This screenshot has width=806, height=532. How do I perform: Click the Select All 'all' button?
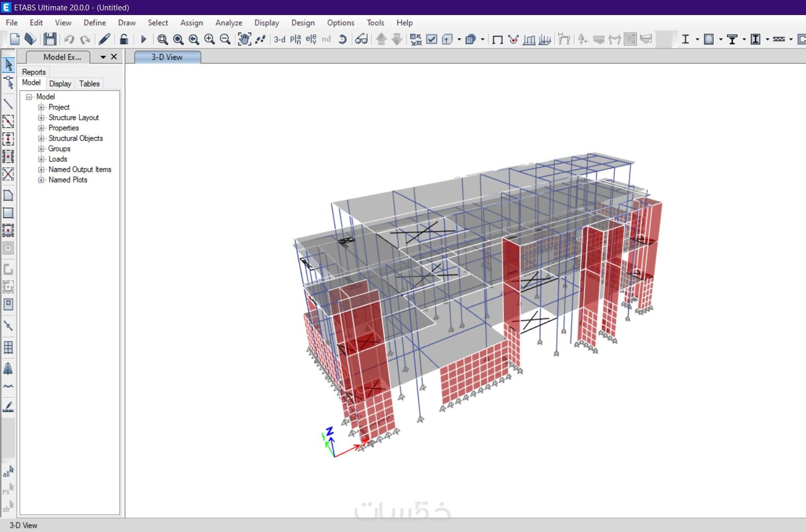coord(8,471)
